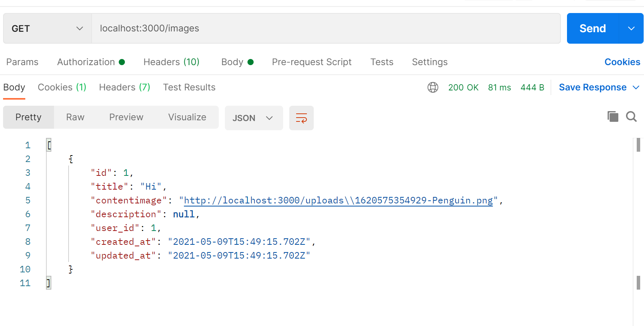Viewport: 644px width, 326px height.
Task: Expand the Send button dropdown arrow
Action: [x=631, y=28]
